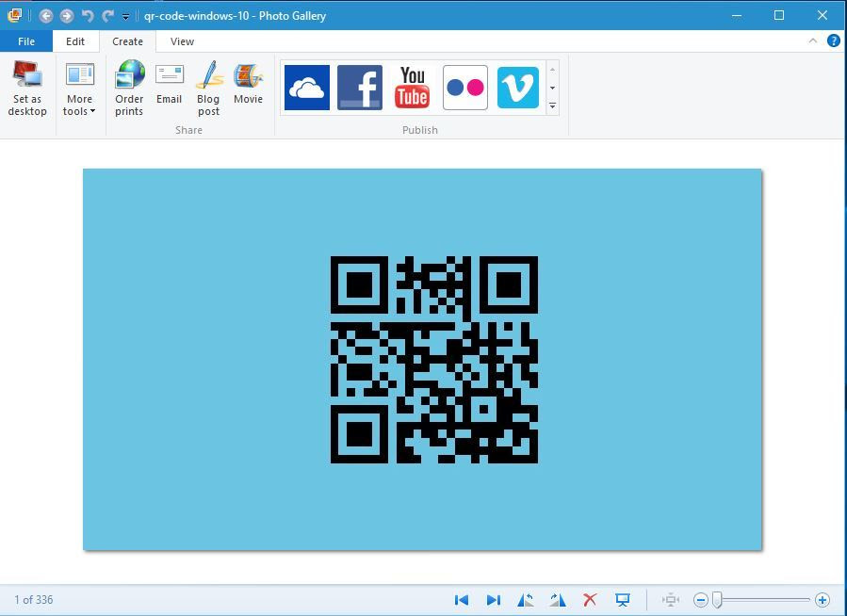Share the photo via Email
Image resolution: width=847 pixels, height=616 pixels.
point(169,83)
